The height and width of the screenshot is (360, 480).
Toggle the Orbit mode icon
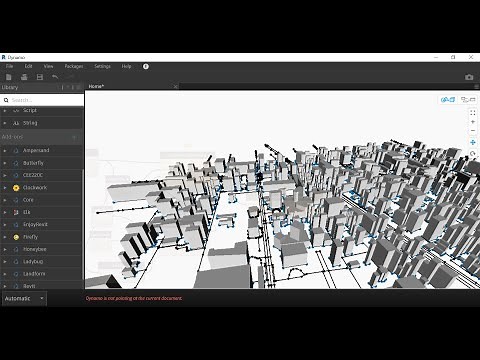tap(473, 153)
